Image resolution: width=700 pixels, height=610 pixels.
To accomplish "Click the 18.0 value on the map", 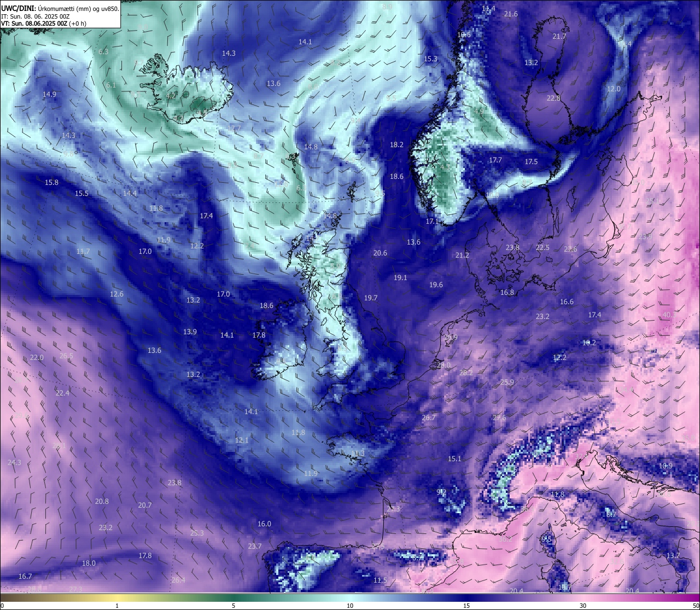I will click(89, 563).
